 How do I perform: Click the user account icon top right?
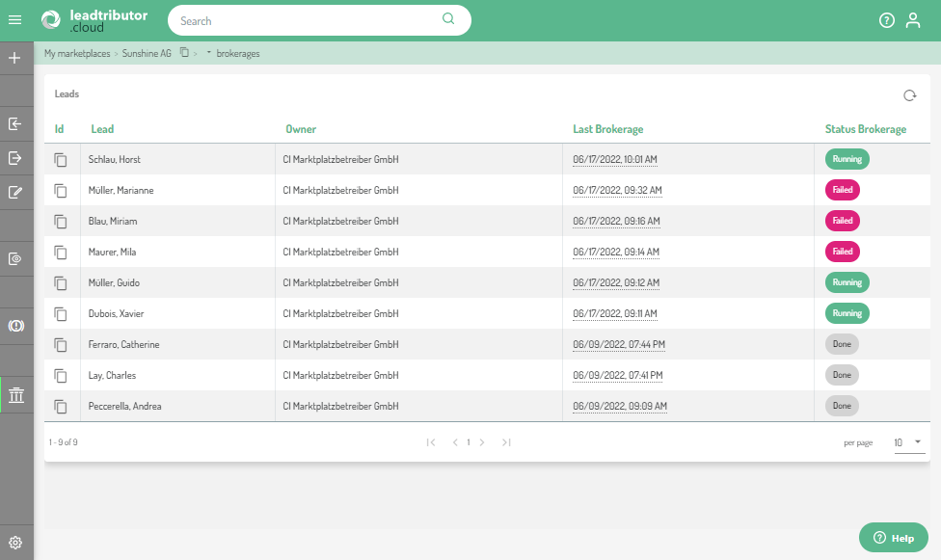[913, 19]
